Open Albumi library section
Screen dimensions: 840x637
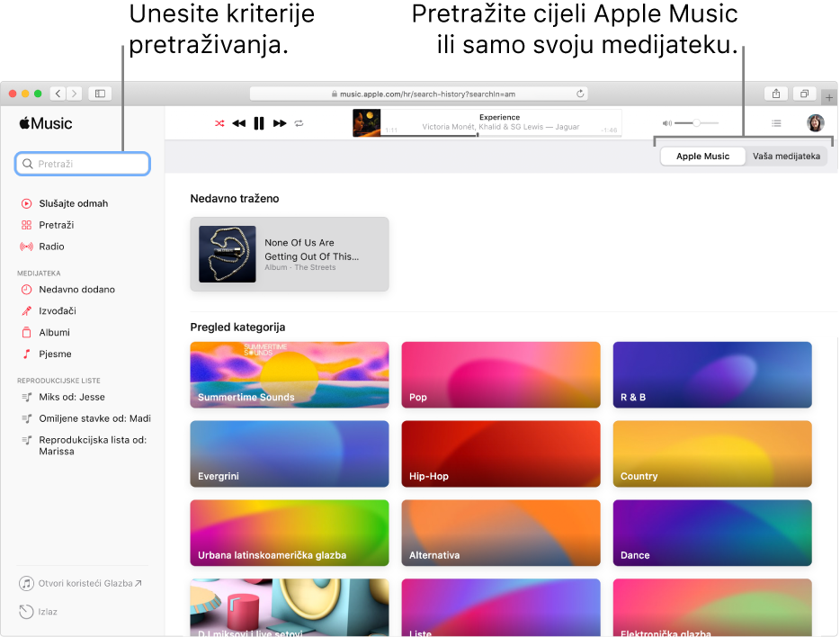pos(54,332)
